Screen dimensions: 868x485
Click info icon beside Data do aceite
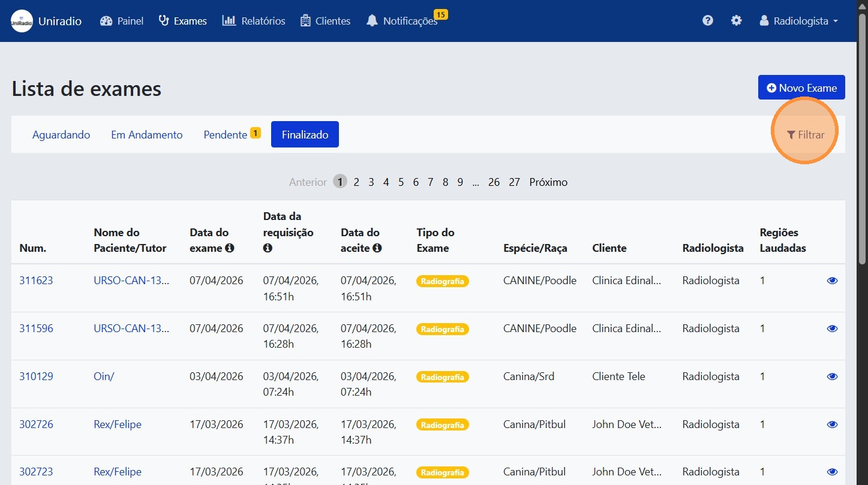coord(377,248)
